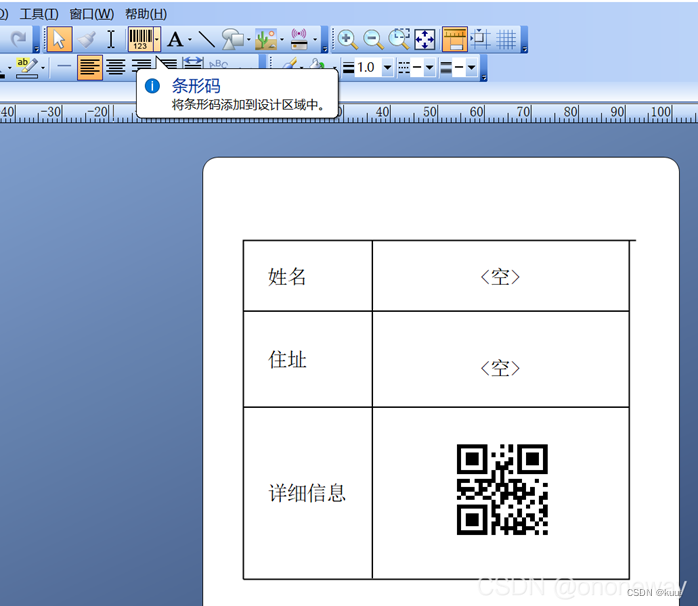
Task: Toggle center text alignment
Action: [x=116, y=68]
